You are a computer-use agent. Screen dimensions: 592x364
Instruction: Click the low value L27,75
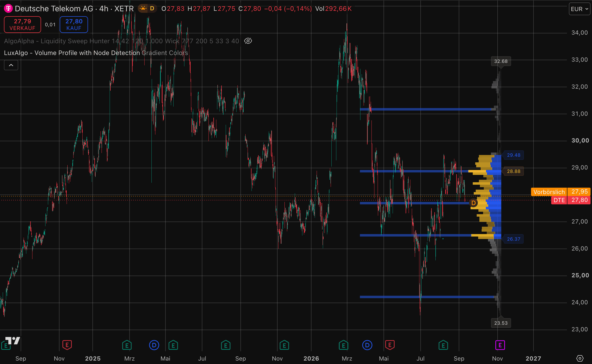224,9
